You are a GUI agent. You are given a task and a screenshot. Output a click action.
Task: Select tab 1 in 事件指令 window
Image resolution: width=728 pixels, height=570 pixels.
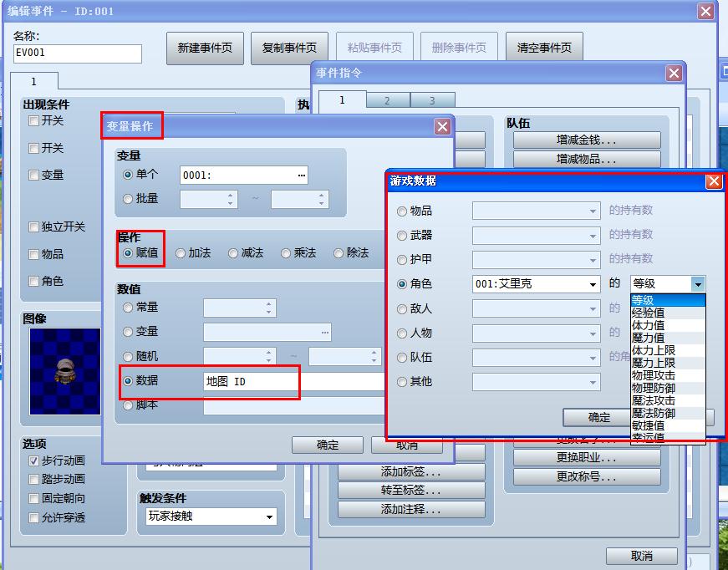(342, 99)
